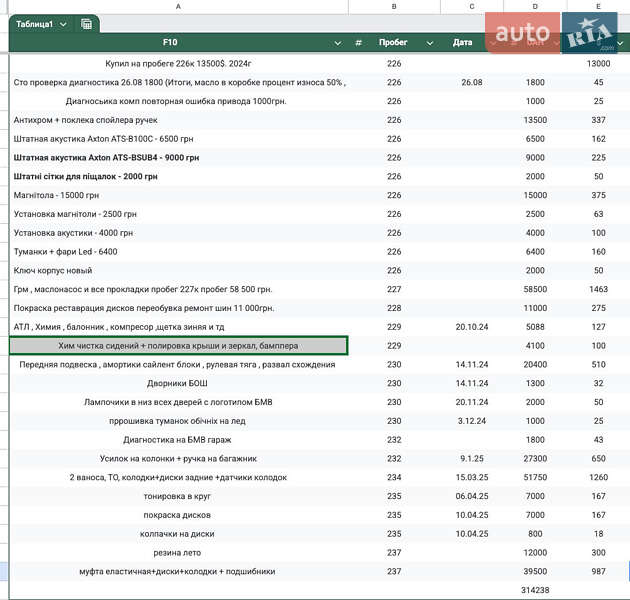Click the # number type icon in header
This screenshot has width=630, height=600.
(359, 43)
